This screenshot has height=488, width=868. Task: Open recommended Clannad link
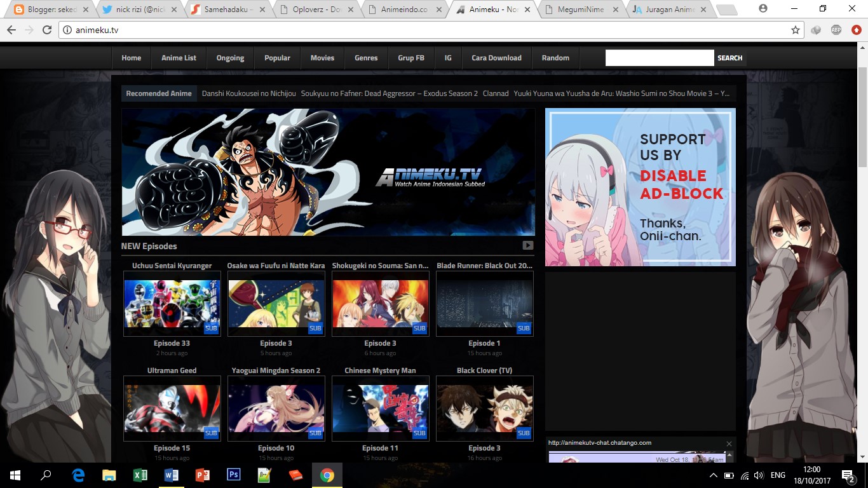tap(496, 93)
